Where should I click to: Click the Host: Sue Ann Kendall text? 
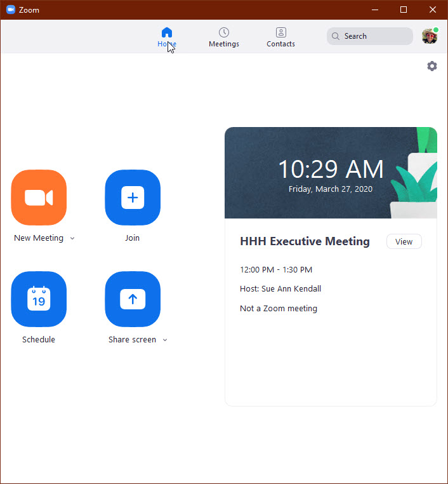(x=280, y=289)
